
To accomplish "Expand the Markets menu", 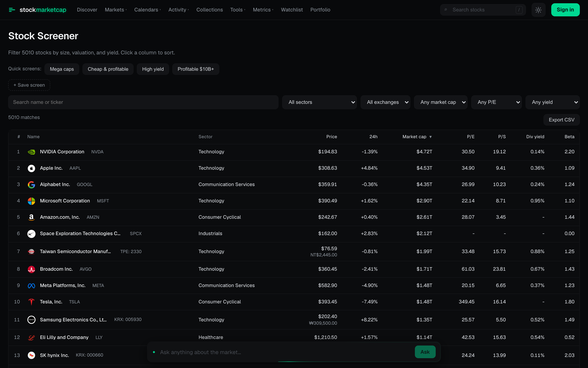I will pyautogui.click(x=116, y=10).
